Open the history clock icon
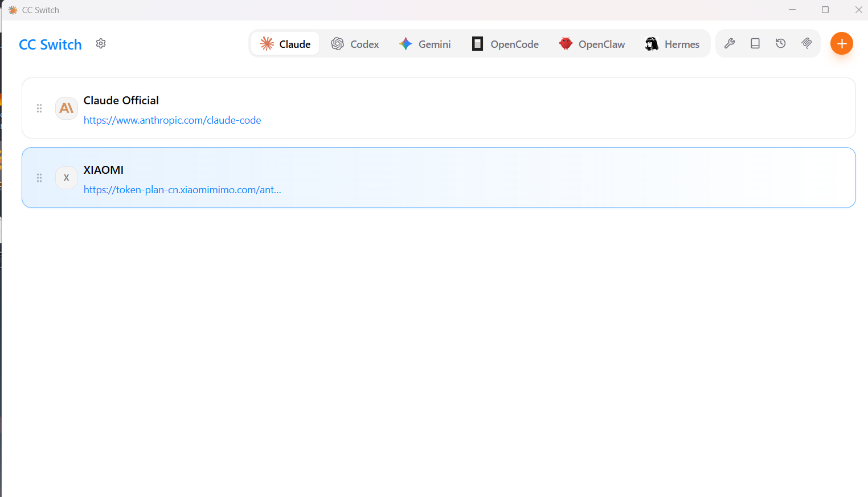The width and height of the screenshot is (868, 497). pos(781,43)
